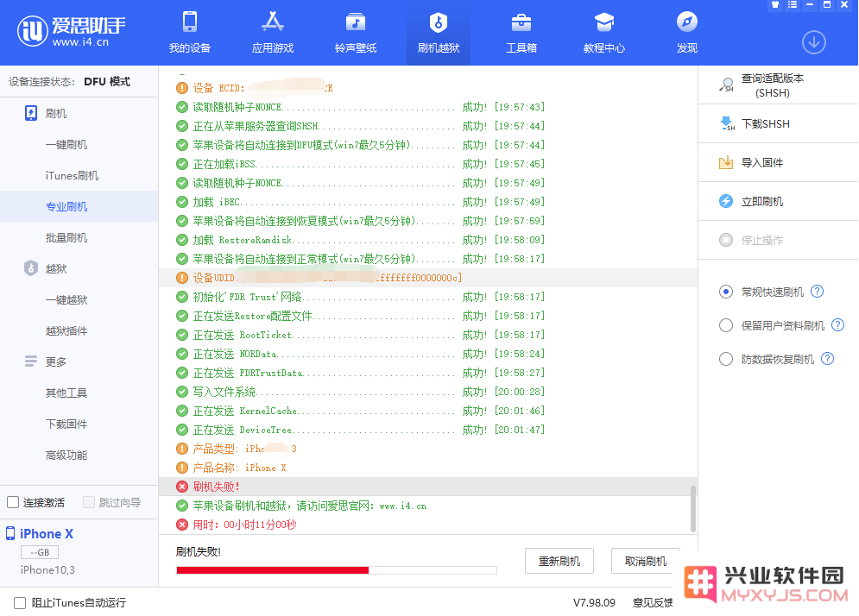Click the 更多 lines icon in sidebar
859x616 pixels.
(x=31, y=361)
